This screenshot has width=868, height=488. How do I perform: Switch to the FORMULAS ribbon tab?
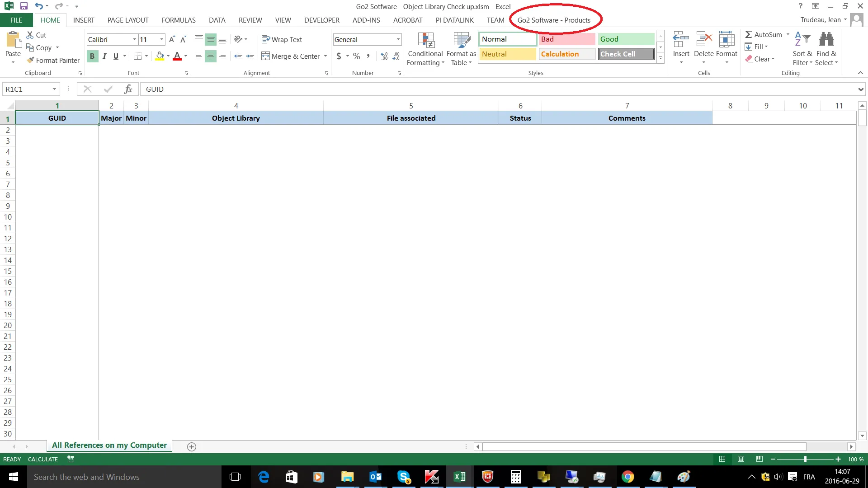[x=179, y=20]
